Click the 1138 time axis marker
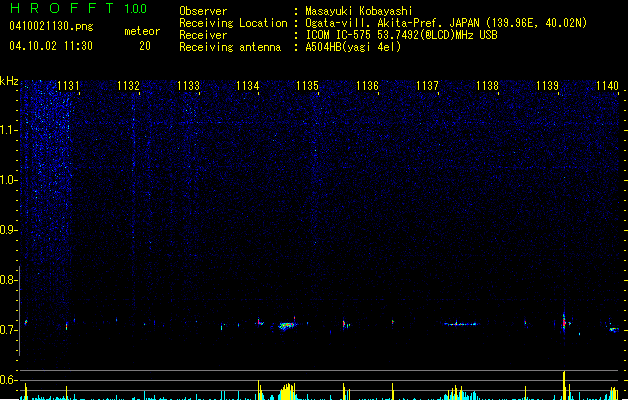 487,86
